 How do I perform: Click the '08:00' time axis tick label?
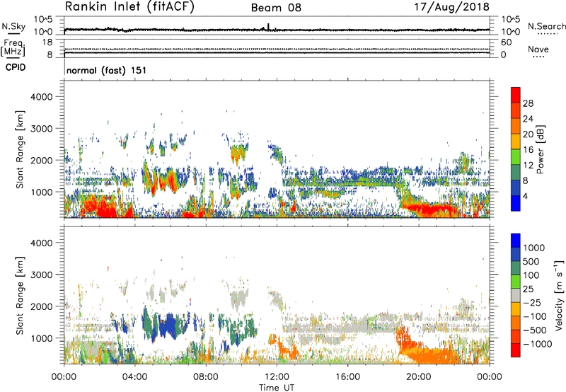click(206, 377)
